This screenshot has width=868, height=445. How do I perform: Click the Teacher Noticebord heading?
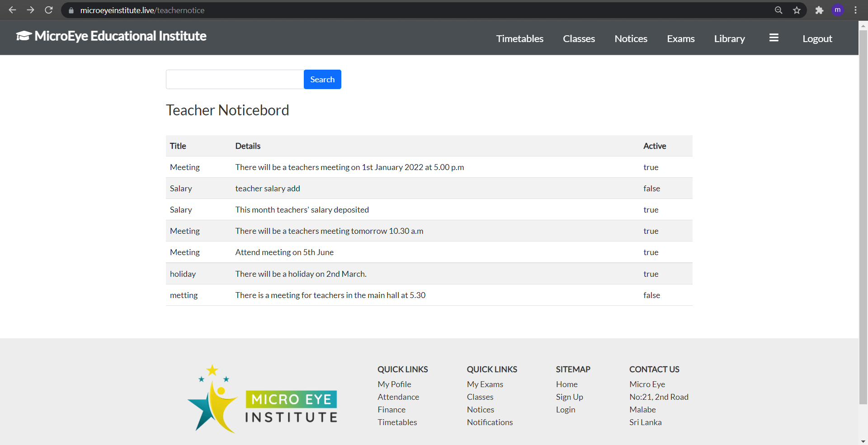point(227,110)
